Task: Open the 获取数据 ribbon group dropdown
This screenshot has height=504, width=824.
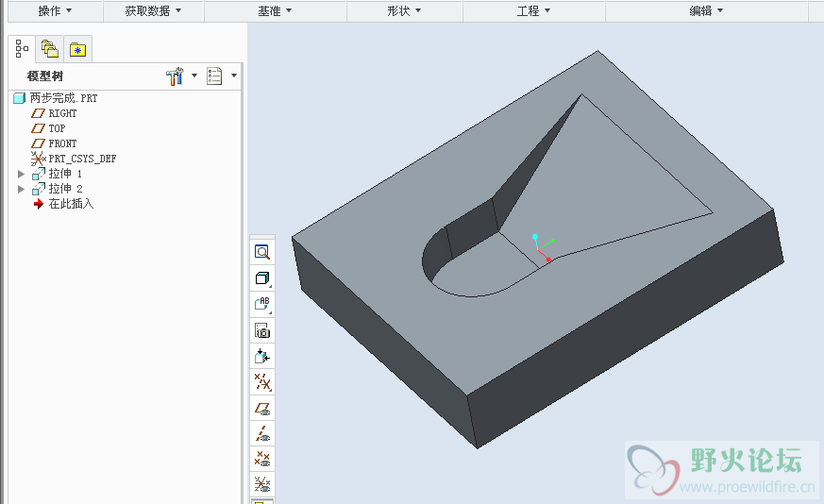Action: (x=154, y=11)
